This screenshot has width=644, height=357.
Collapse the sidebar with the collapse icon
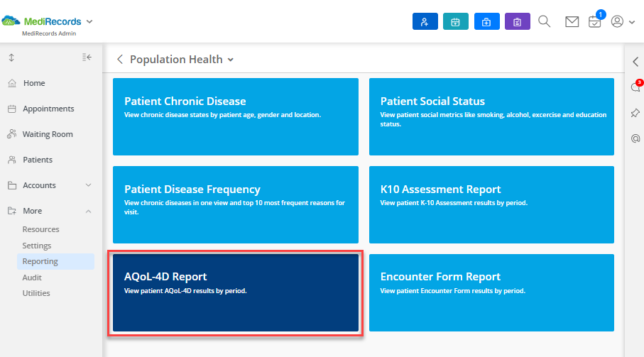[87, 57]
